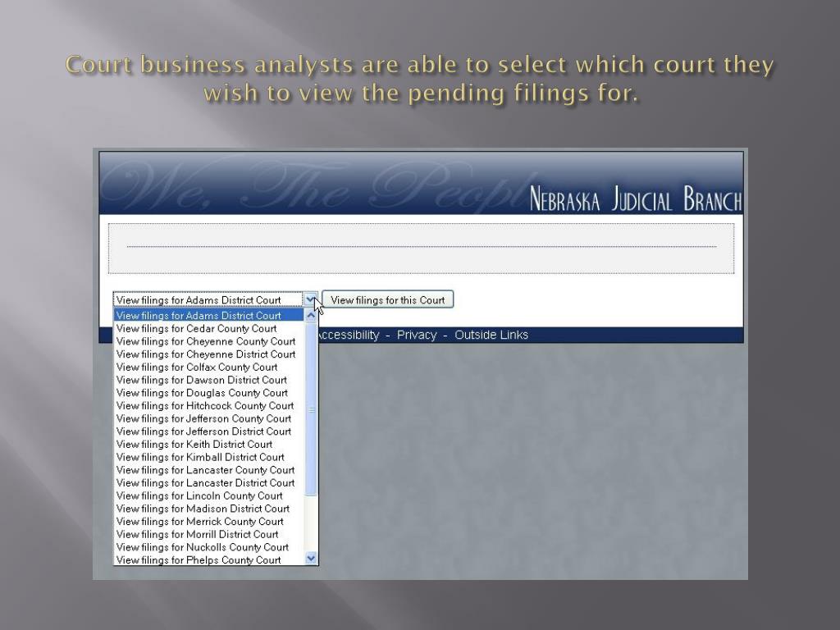
Task: Choose View filings for Lancaster District Court
Action: (209, 482)
